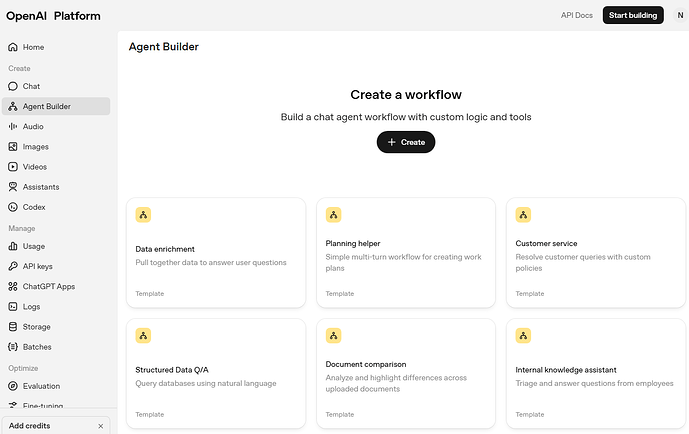Open the Internal knowledge assistant template
This screenshot has width=689, height=434.
[596, 373]
